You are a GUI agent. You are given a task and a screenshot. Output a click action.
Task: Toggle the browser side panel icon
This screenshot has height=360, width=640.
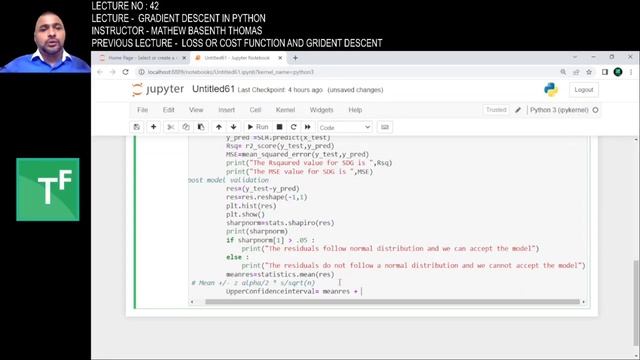(605, 72)
